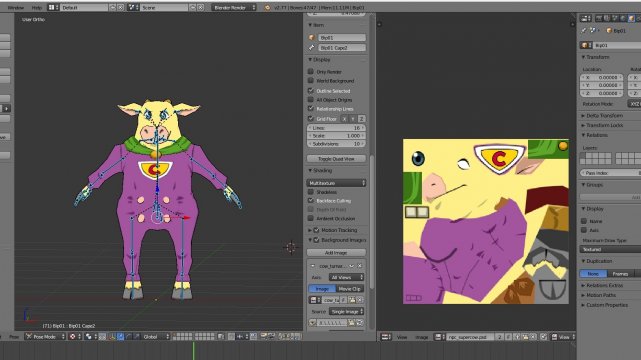Remove the cow background image with X icon
This screenshot has width=641, height=360.
(360, 266)
